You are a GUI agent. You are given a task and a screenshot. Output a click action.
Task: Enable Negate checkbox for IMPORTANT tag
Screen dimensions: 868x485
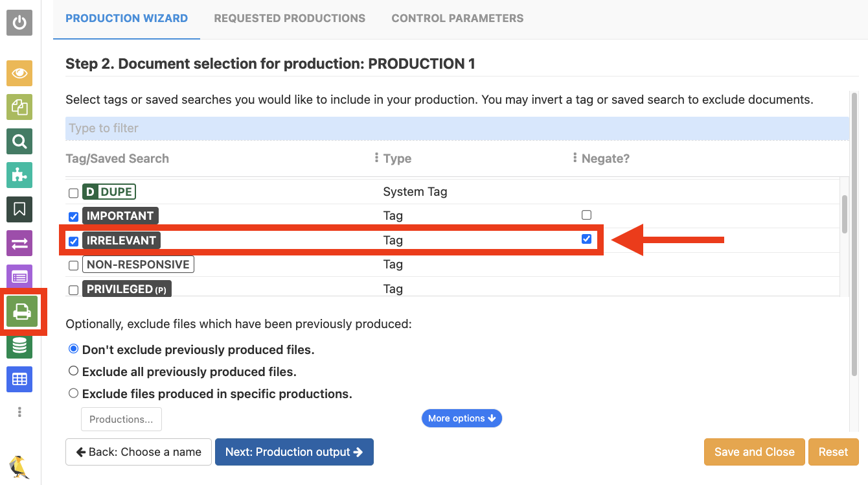point(586,215)
